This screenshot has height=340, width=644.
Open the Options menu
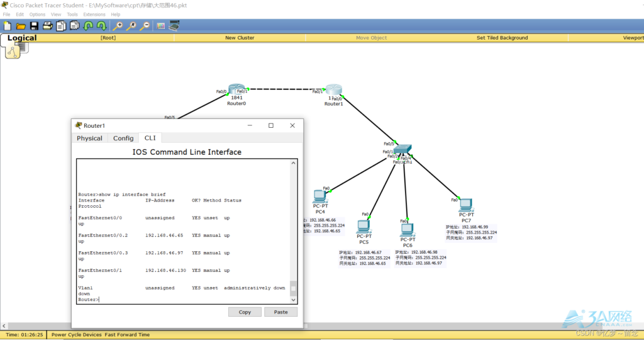pyautogui.click(x=37, y=14)
